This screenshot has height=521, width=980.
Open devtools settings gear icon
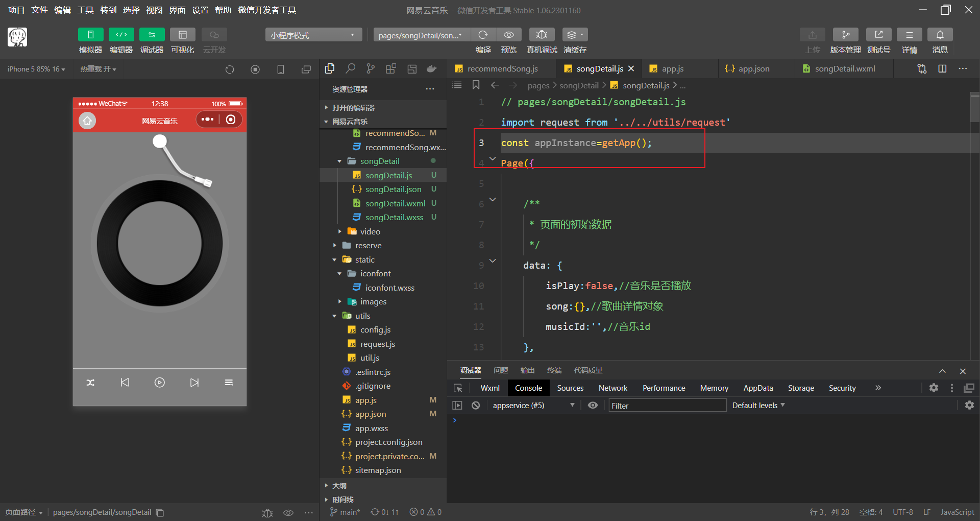(x=934, y=388)
